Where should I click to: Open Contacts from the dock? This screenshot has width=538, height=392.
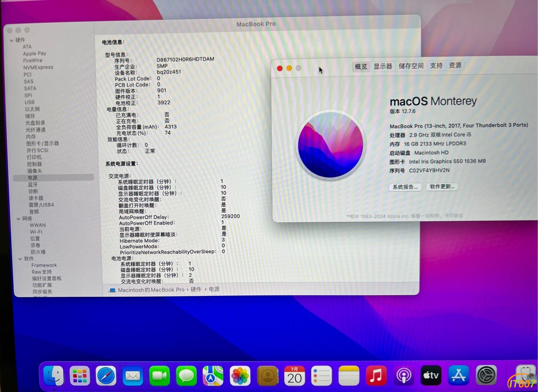click(x=267, y=376)
